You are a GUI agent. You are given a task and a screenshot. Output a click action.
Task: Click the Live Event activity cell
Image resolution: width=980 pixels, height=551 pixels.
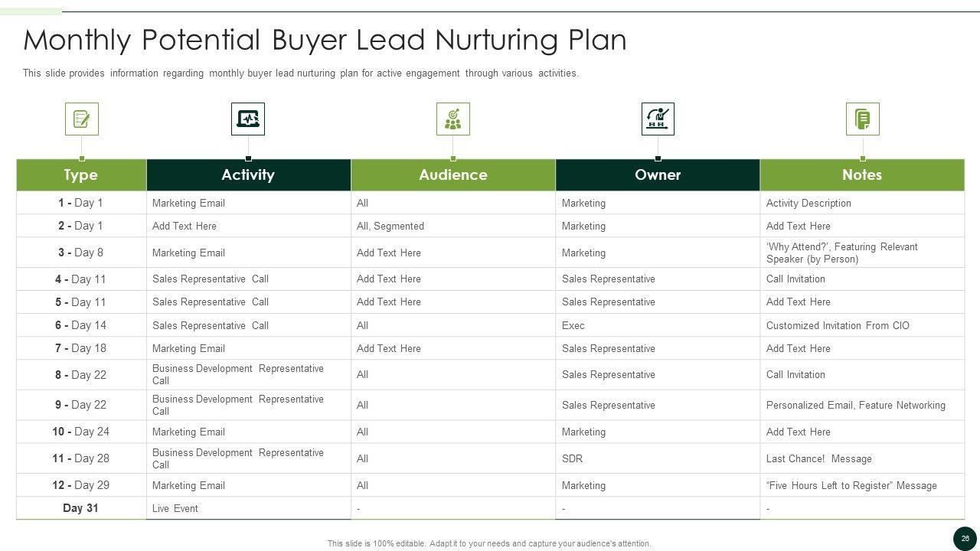tap(175, 509)
